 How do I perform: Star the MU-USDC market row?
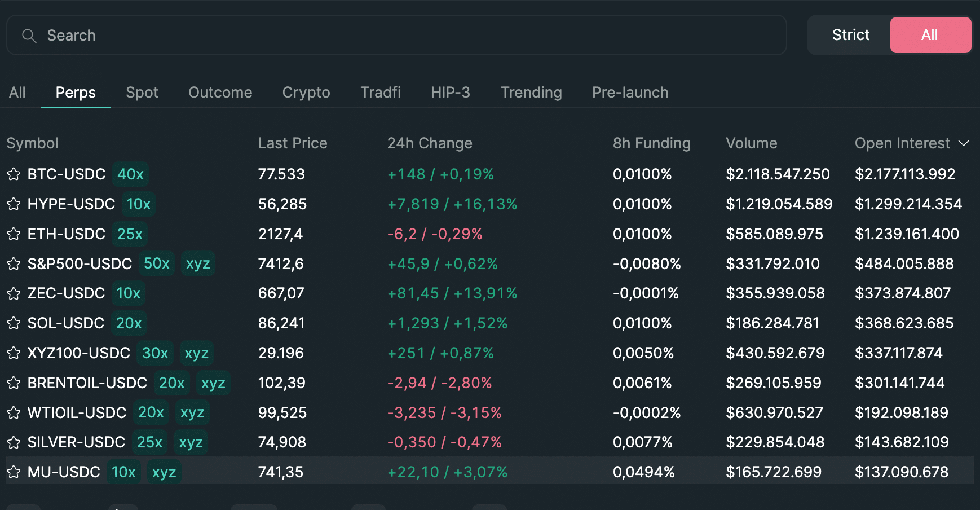pos(14,472)
